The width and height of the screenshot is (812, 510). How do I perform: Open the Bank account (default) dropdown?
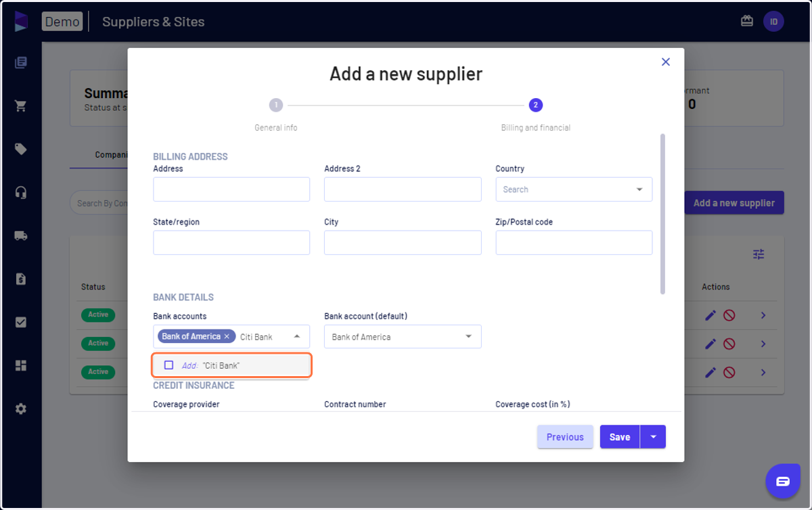(403, 337)
